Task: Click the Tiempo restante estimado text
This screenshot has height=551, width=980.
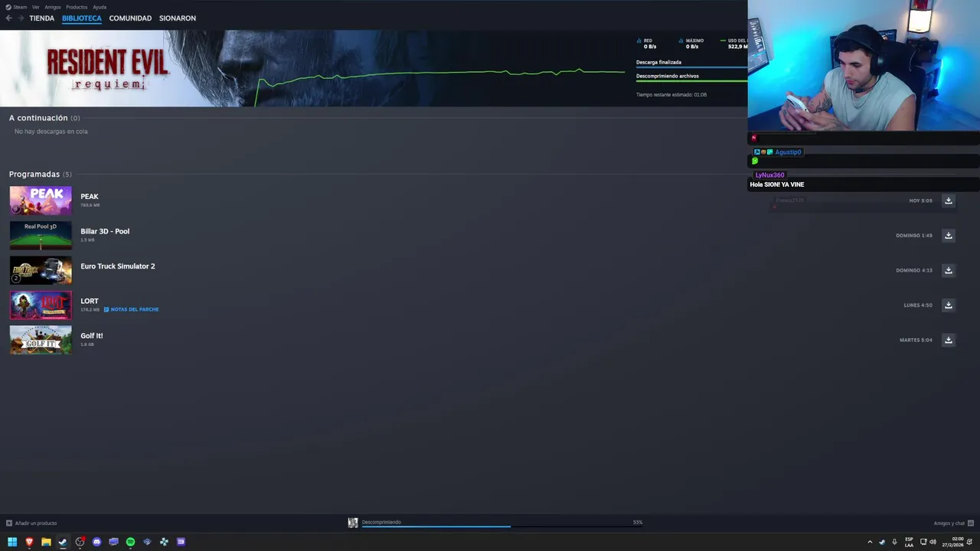Action: point(671,95)
